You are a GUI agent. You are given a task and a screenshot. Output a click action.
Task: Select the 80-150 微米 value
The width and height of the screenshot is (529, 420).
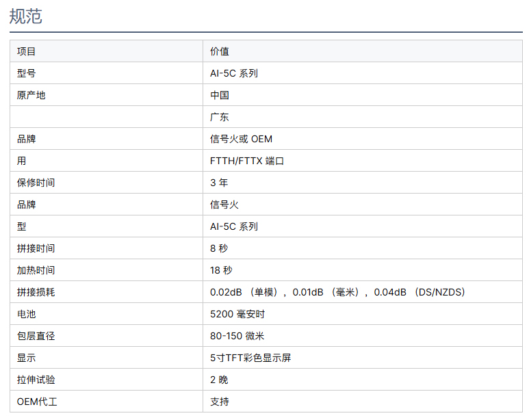pyautogui.click(x=237, y=336)
